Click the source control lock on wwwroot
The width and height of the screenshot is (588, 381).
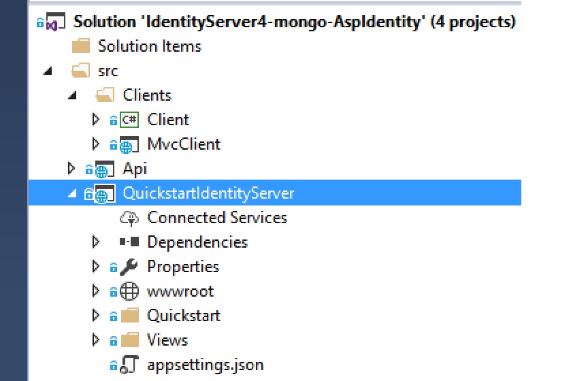[113, 292]
